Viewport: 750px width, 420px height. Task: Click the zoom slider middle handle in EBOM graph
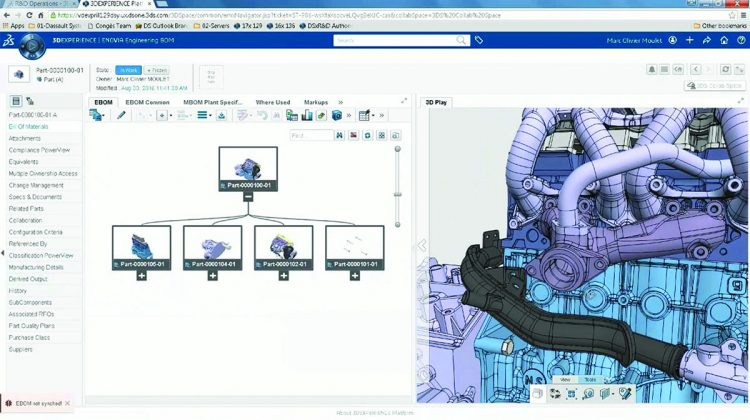[x=397, y=195]
